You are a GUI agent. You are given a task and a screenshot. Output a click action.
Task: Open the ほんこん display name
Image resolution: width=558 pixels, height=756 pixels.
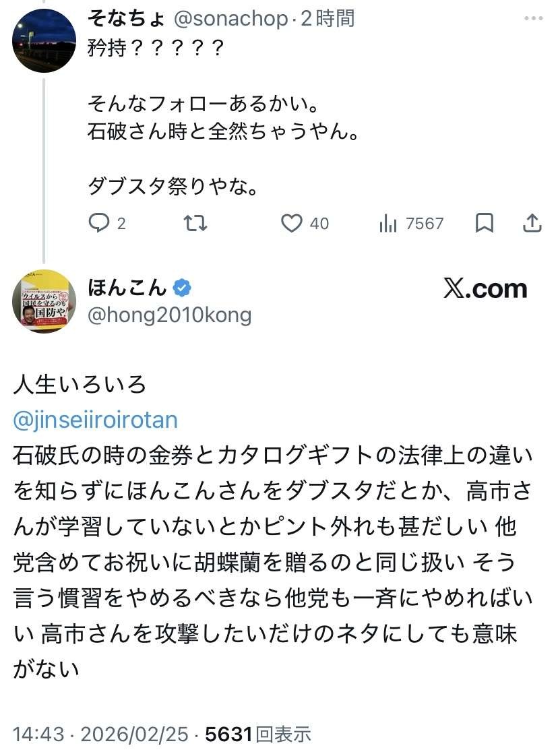127,288
